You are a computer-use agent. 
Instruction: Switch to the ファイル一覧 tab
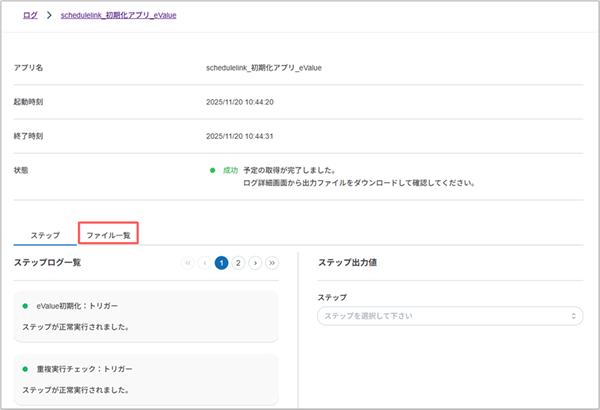click(x=108, y=234)
